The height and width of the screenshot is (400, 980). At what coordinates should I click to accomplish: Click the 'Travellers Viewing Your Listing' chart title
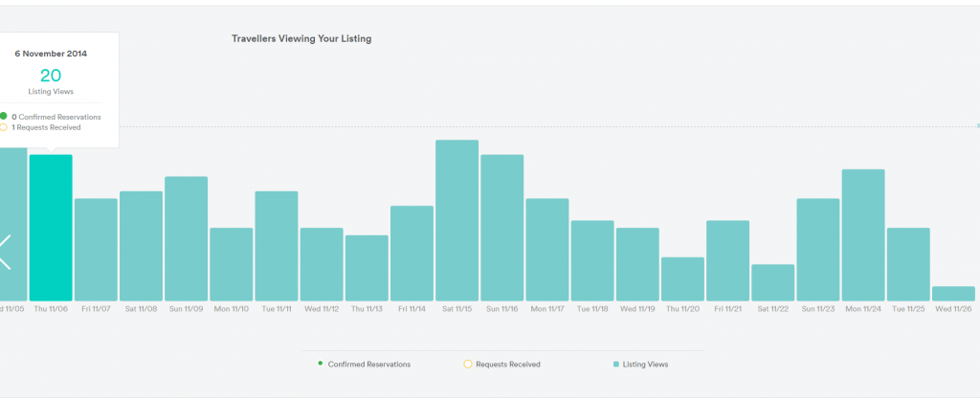[301, 38]
